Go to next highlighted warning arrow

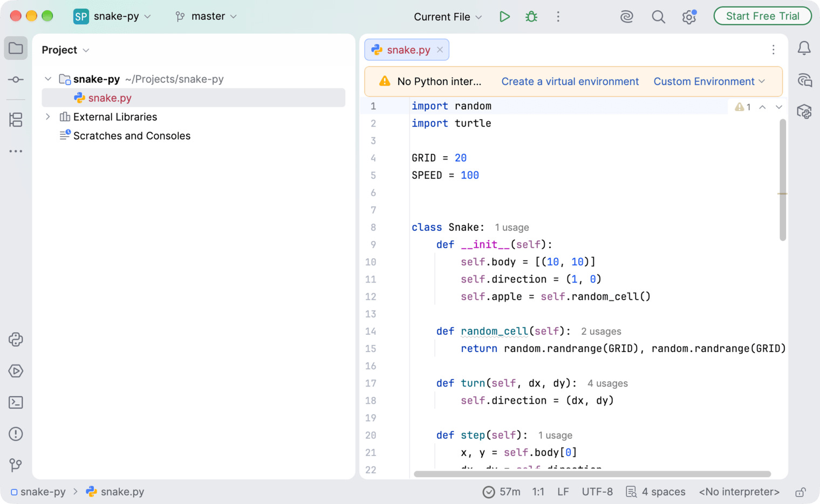coord(779,107)
